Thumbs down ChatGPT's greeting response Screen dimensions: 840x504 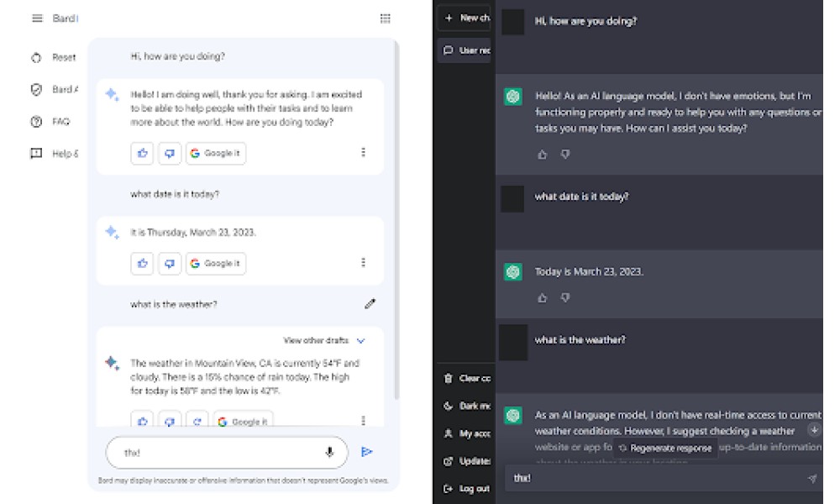[565, 155]
